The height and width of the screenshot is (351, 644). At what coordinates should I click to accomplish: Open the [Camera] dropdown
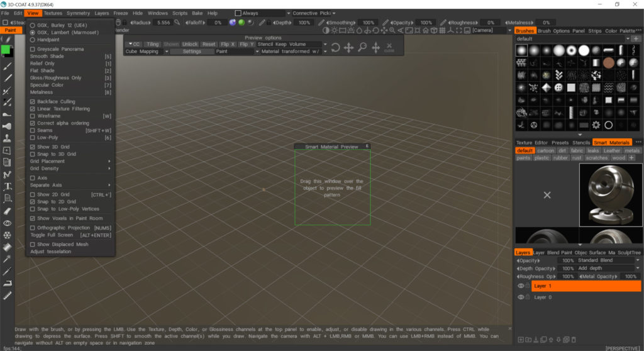[492, 30]
